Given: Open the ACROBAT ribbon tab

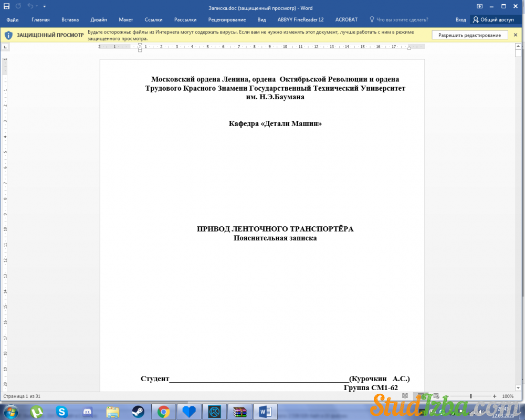Looking at the screenshot, I should point(346,20).
